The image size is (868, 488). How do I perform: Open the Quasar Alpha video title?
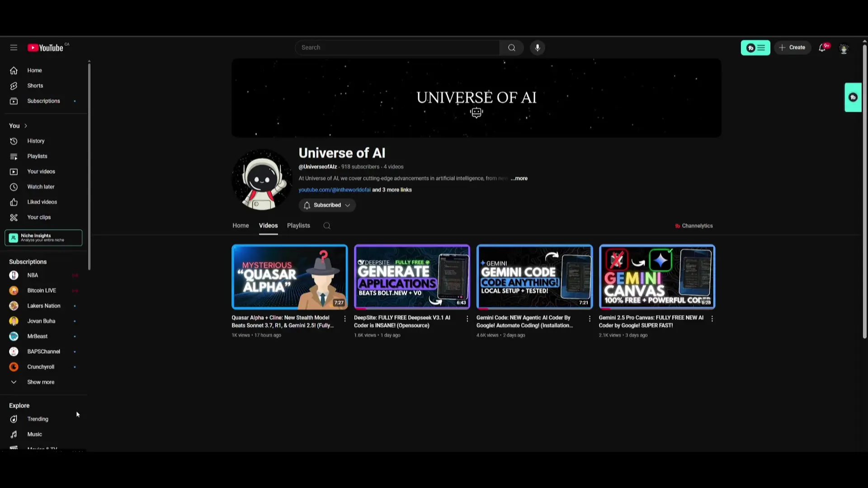tap(283, 322)
